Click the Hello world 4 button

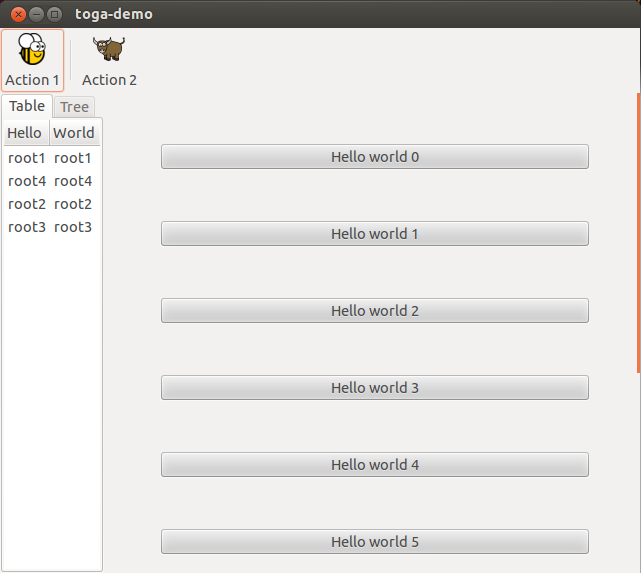(374, 465)
